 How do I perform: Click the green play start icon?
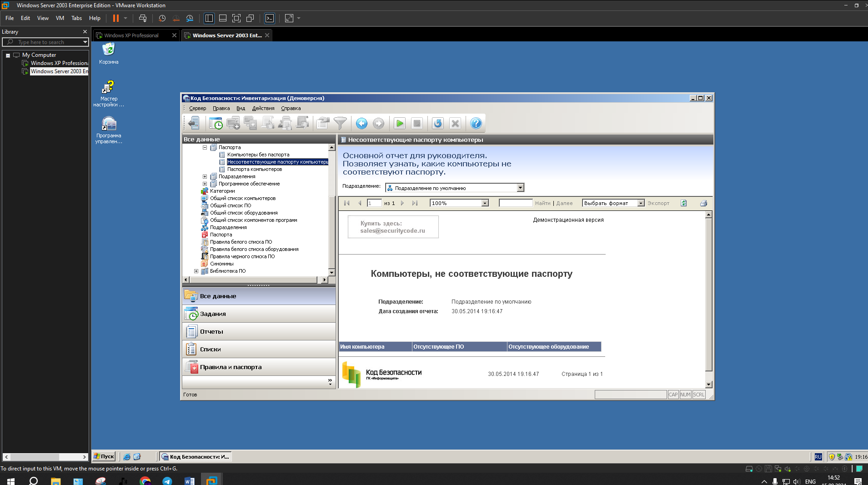click(400, 123)
